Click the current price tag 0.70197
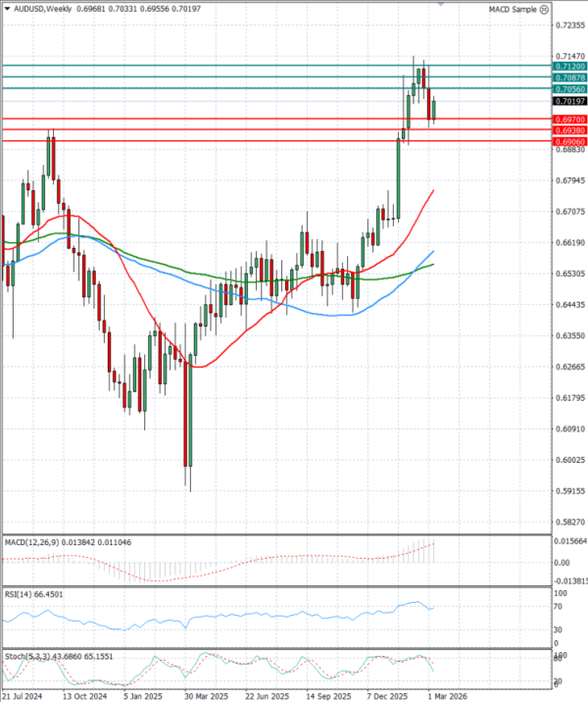This screenshot has height=702, width=588. (569, 101)
